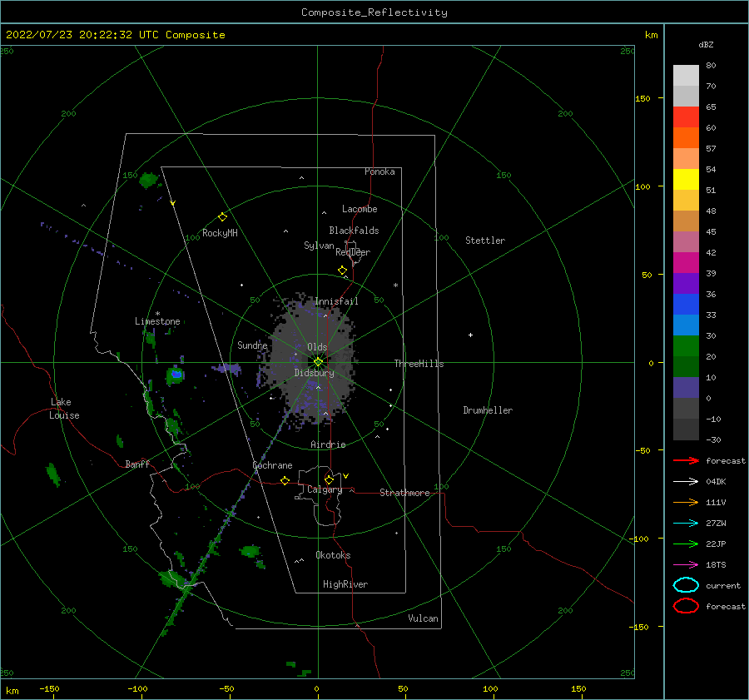The image size is (749, 700).
Task: Select the yellow diamond marker below RedDeer
Action: 343,271
